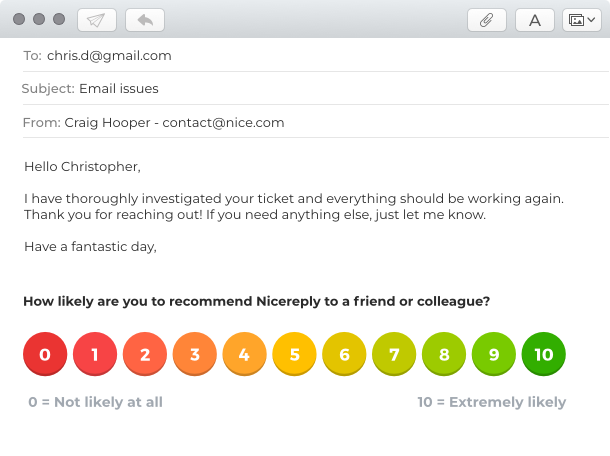610x456 pixels.
Task: Choose the rating 4 circle
Action: point(244,354)
